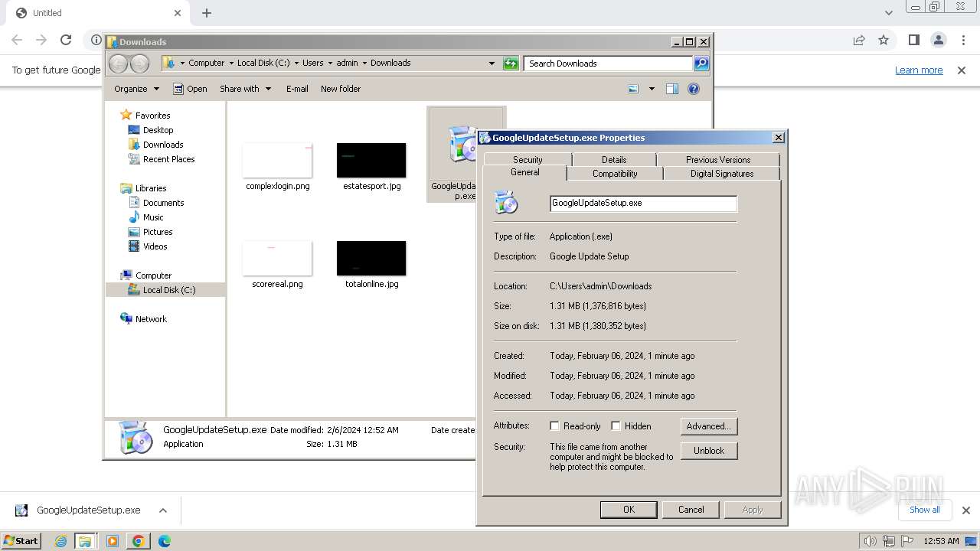The height and width of the screenshot is (551, 980).
Task: Select Network in navigation pane
Action: (x=151, y=319)
